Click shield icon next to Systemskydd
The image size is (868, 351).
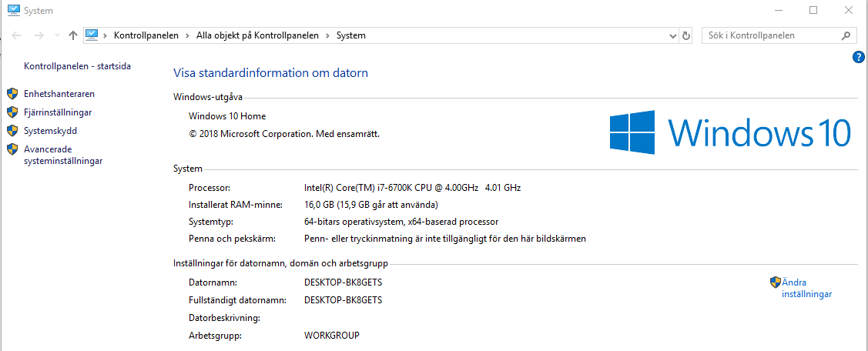(x=12, y=131)
